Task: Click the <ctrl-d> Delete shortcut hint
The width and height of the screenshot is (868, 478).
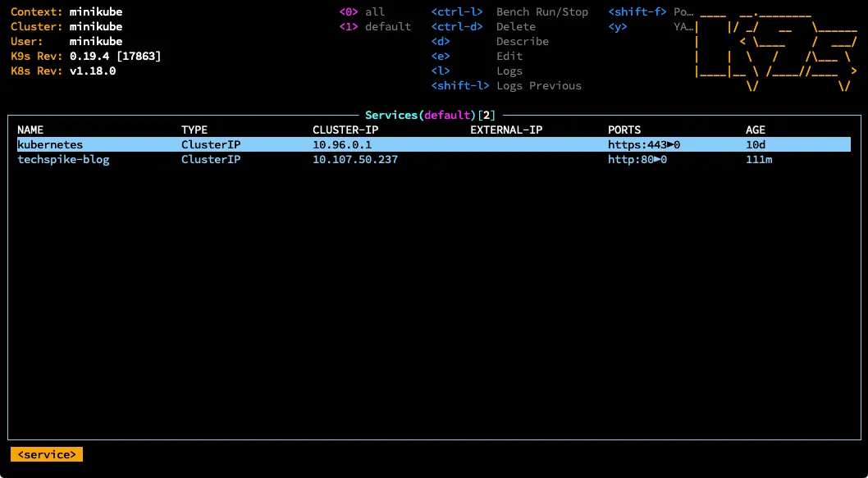Action: click(x=483, y=26)
